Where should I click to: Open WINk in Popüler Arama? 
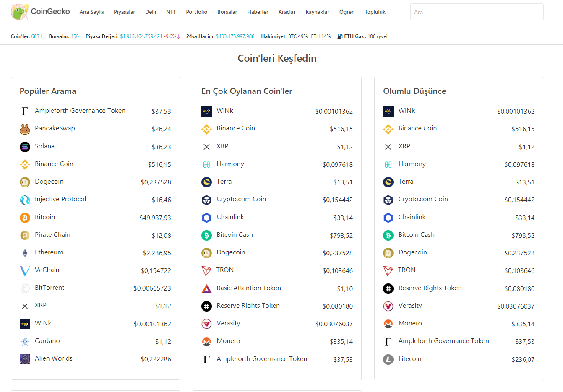point(43,323)
